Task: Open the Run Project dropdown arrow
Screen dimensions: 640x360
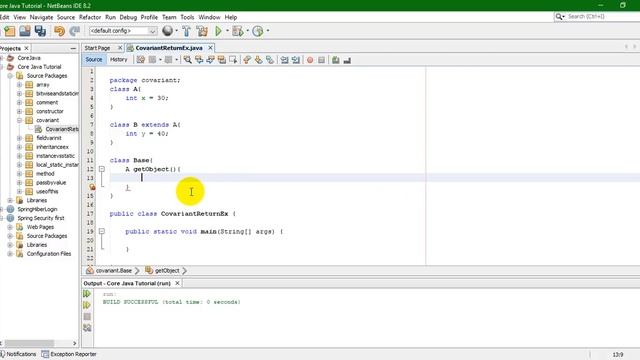Action: pyautogui.click(x=227, y=31)
